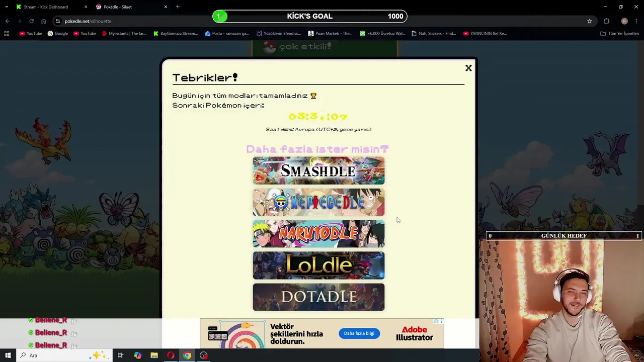Click the GÜNLÜK HEDEF progress bar
The height and width of the screenshot is (362, 644).
click(x=564, y=235)
